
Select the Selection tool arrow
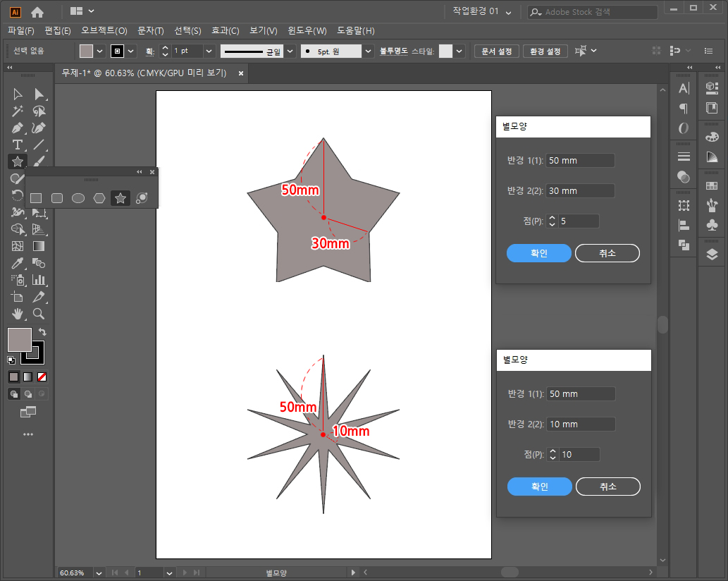point(18,94)
